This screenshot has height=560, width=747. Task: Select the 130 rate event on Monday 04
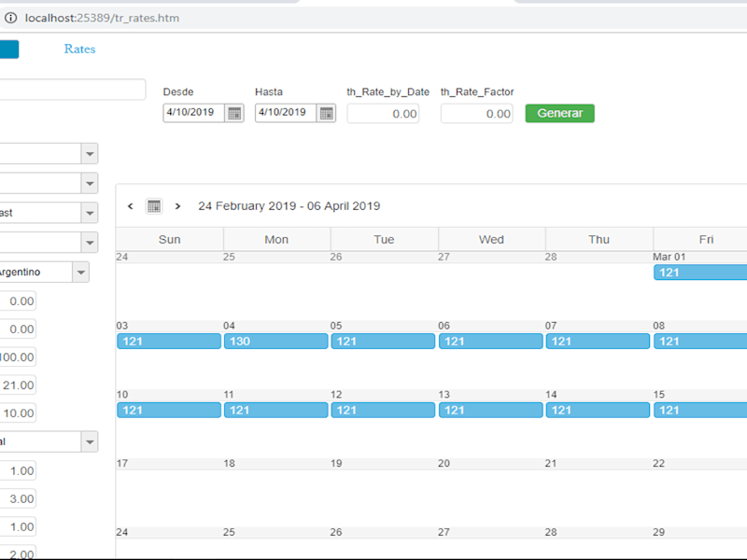point(275,341)
